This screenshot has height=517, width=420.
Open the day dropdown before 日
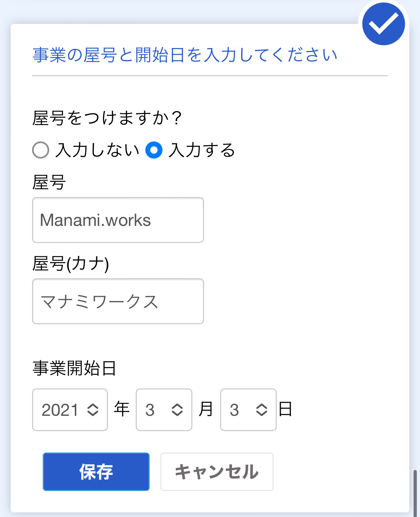click(x=248, y=410)
